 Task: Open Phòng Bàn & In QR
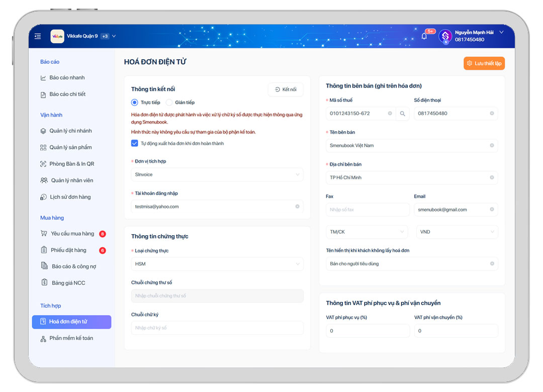(x=72, y=164)
